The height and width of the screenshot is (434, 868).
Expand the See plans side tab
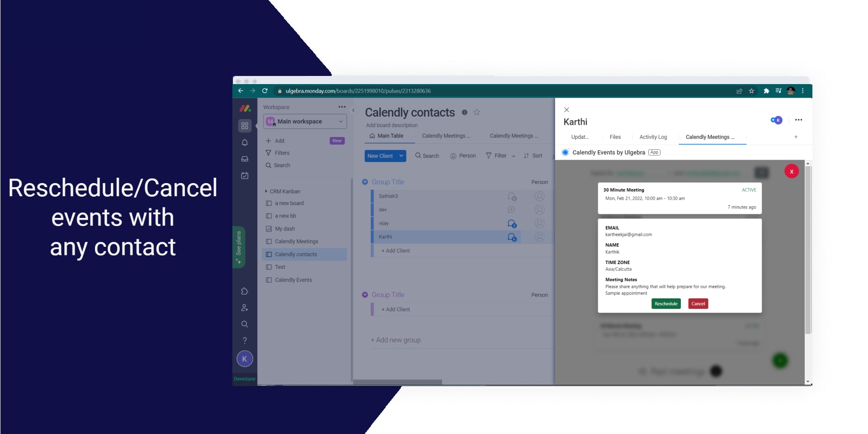point(239,247)
